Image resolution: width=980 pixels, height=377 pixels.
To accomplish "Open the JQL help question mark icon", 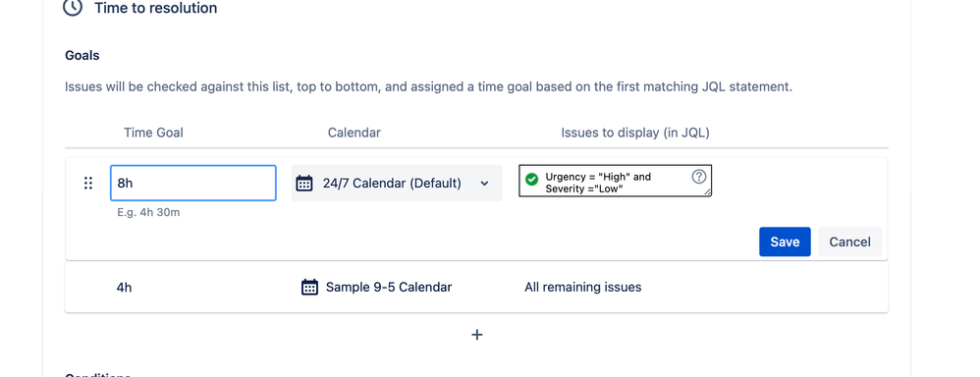I will pos(699,177).
